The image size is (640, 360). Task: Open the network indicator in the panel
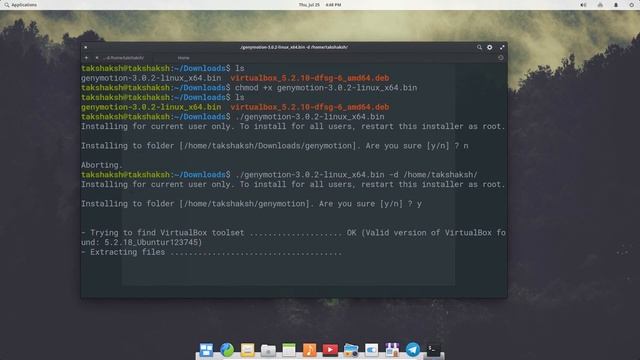[600, 5]
